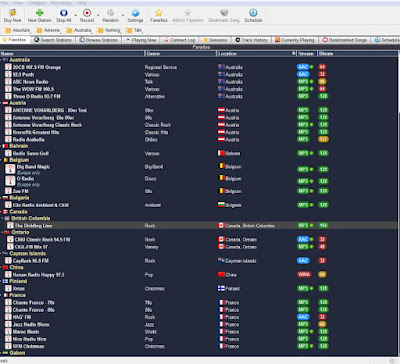Viewport: 400px width, 364px height.
Task: Click station icon beside Radio Arabella
Action: coord(8,139)
